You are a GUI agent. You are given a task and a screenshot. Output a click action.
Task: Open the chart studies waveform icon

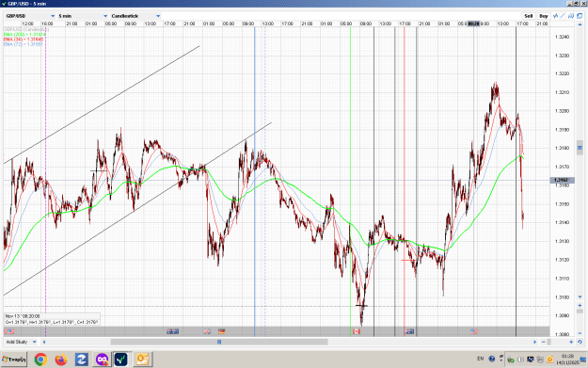pyautogui.click(x=556, y=16)
